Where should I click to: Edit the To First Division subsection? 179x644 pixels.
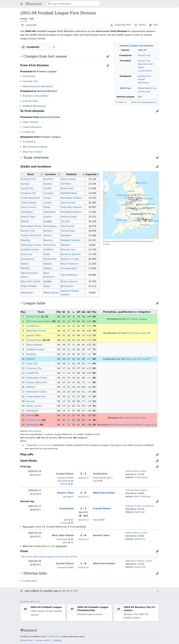pos(157,111)
